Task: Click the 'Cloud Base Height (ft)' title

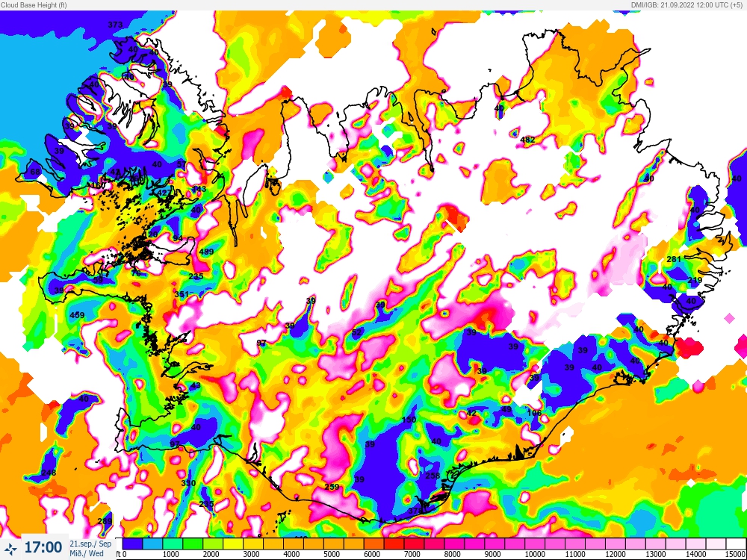Action: 34,4
